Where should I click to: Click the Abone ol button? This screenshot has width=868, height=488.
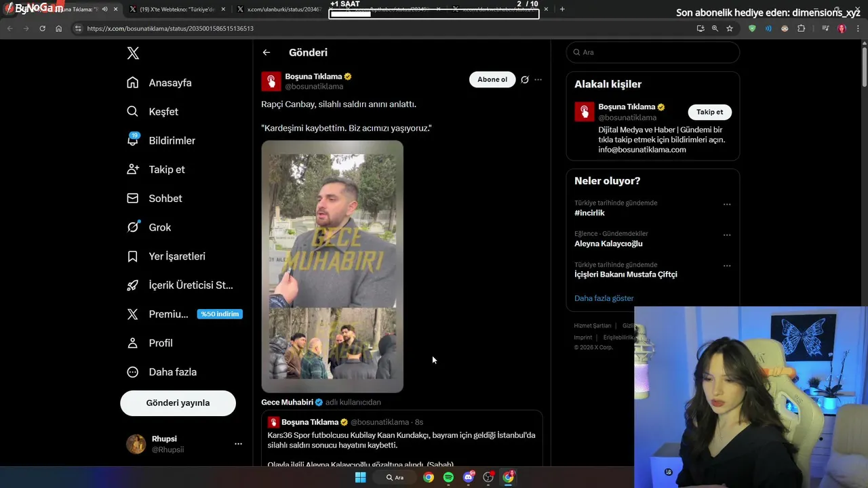(x=492, y=79)
